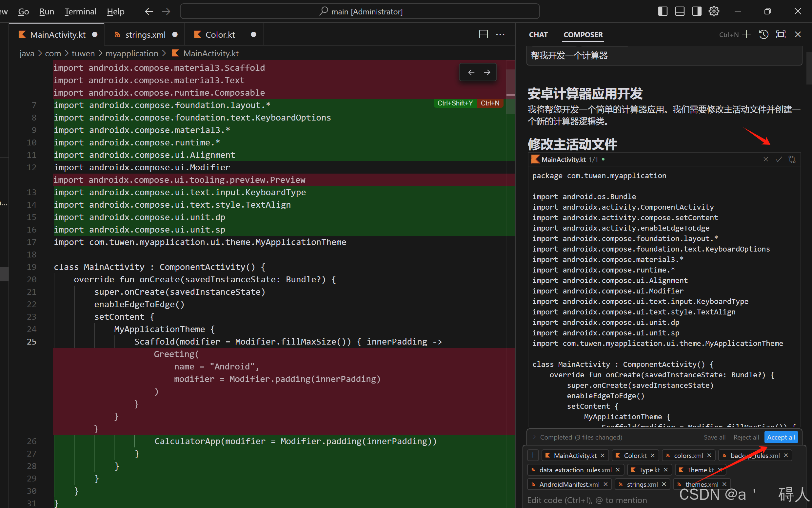The image size is (812, 508).
Task: Remove themes.xml context chip
Action: pyautogui.click(x=724, y=484)
